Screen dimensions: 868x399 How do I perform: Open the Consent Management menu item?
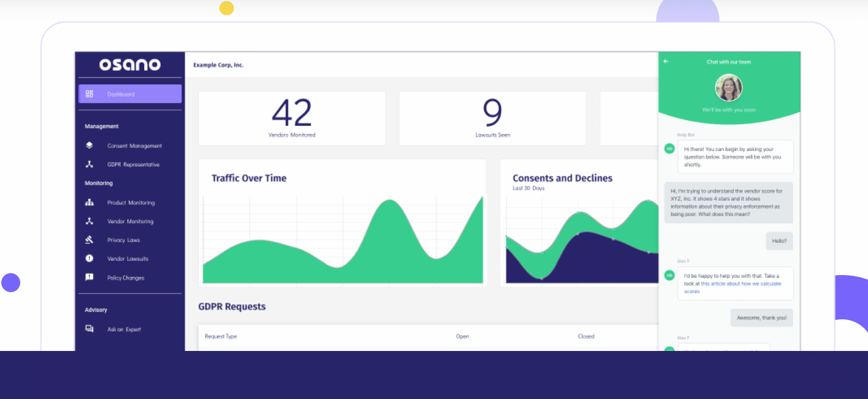(x=134, y=146)
